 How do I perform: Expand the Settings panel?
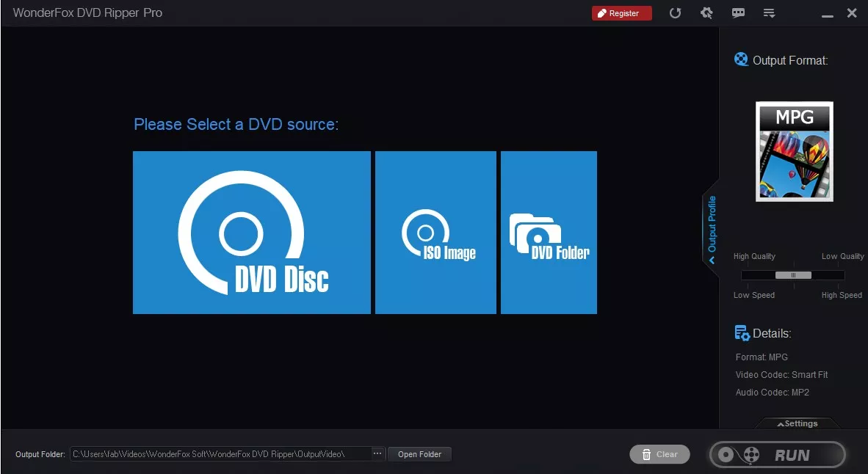pos(797,424)
